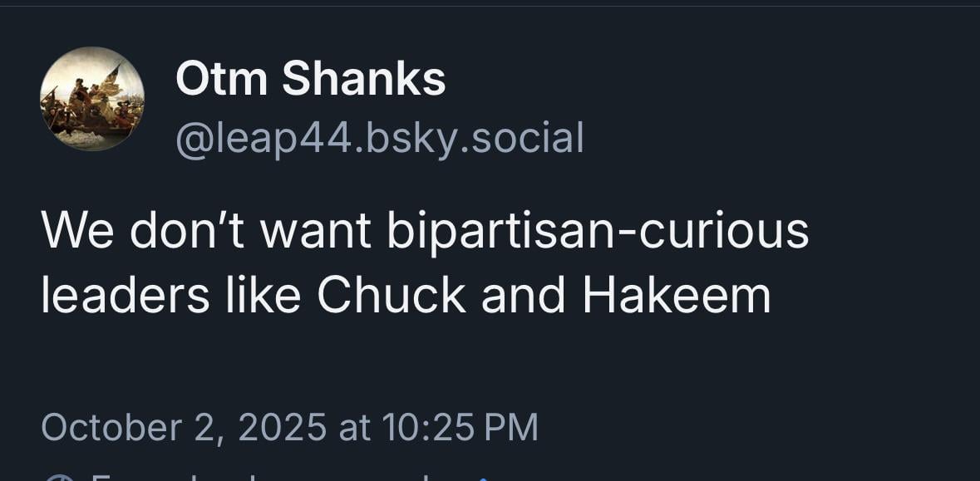
Task: Click the year "2025" in the timestamp
Action: point(282,427)
